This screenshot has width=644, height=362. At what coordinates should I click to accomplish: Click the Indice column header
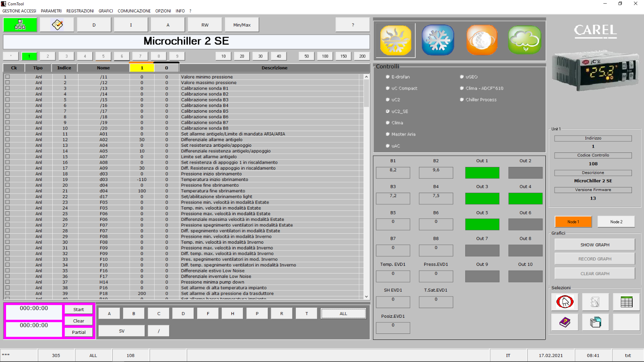pos(64,68)
